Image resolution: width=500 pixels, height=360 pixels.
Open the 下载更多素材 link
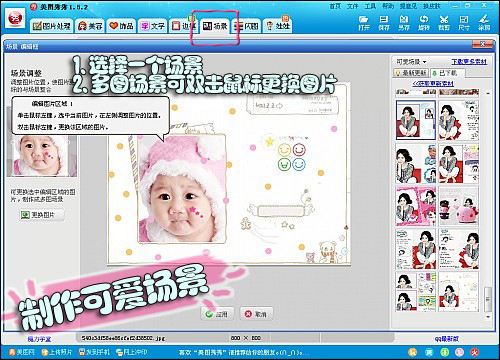tap(469, 62)
